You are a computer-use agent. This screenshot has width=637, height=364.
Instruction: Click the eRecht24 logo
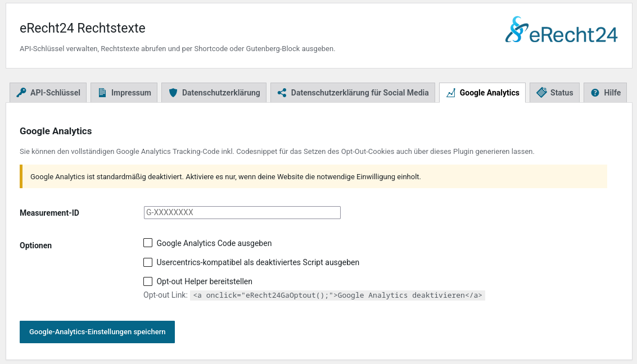tap(561, 30)
